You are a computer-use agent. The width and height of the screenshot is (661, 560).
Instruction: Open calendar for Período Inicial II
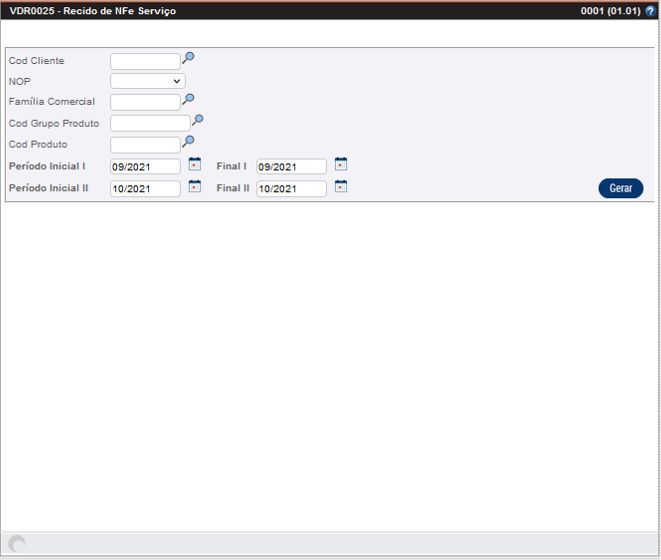(195, 186)
